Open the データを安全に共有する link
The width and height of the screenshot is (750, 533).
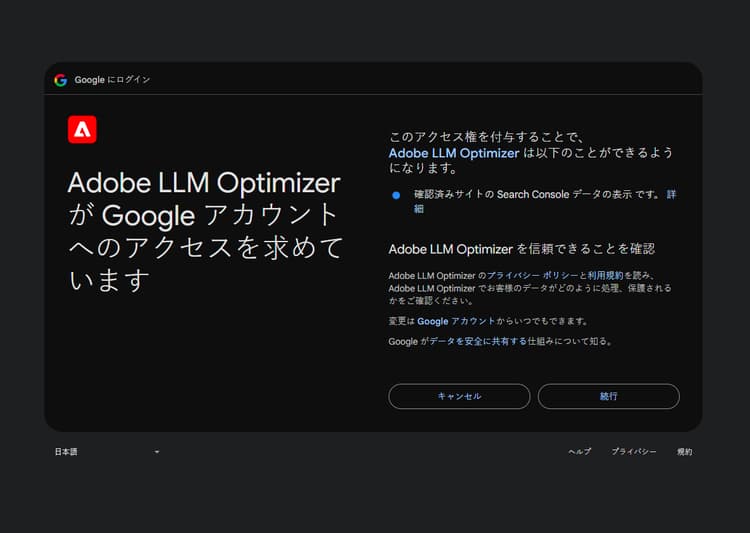pos(478,341)
